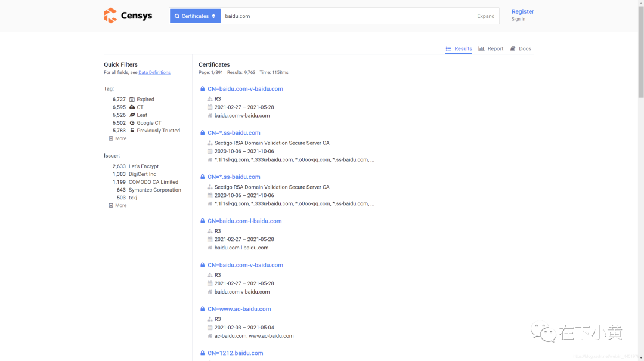Expand More under Tag filters
Screen dimensions: 644x361
coord(117,138)
